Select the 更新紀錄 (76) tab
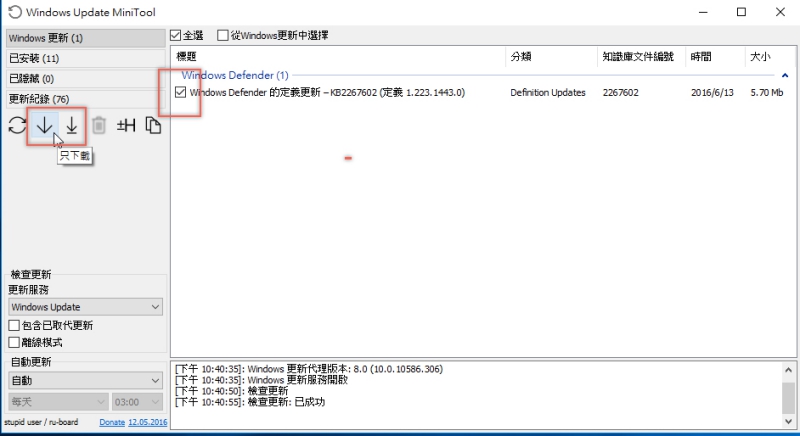Image resolution: width=800 pixels, height=436 pixels. [86, 99]
